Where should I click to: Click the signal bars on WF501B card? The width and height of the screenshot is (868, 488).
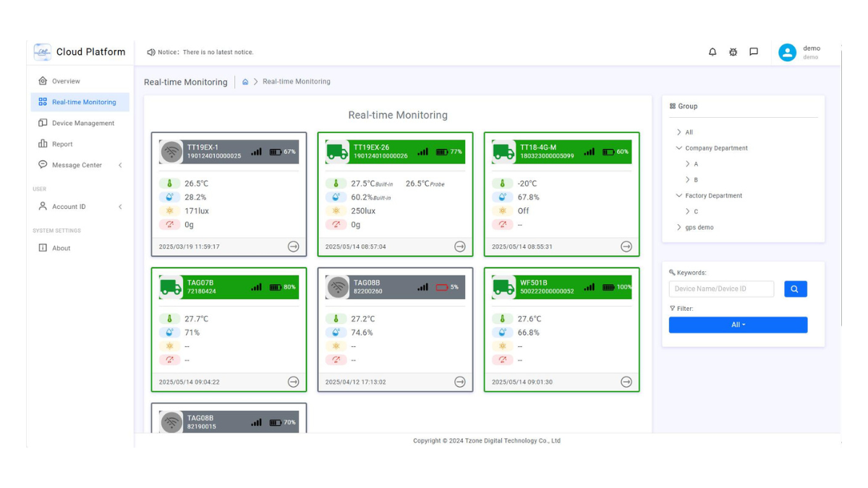coord(590,287)
